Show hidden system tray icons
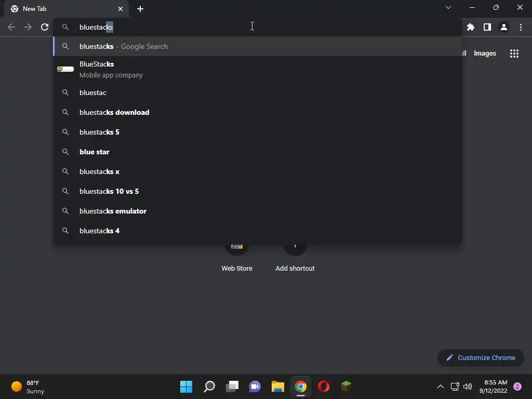This screenshot has width=532, height=399. 441,387
